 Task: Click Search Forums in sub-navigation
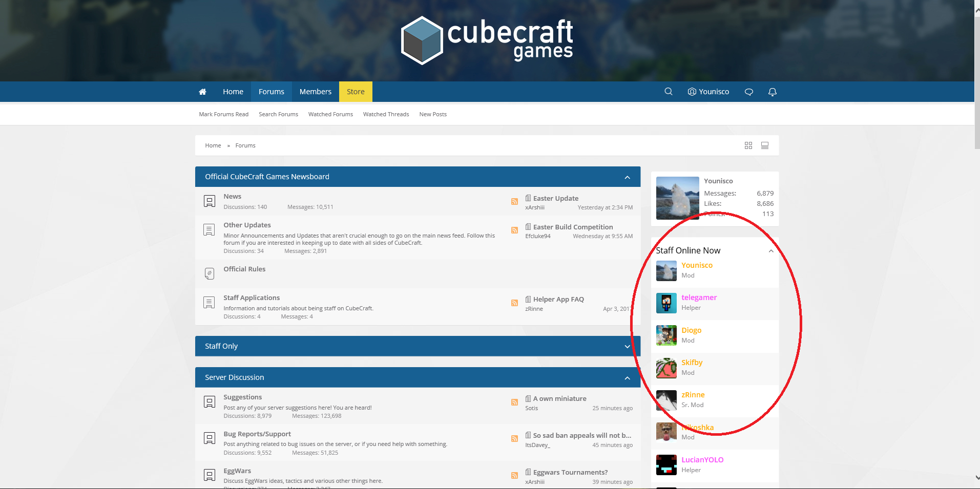(278, 114)
